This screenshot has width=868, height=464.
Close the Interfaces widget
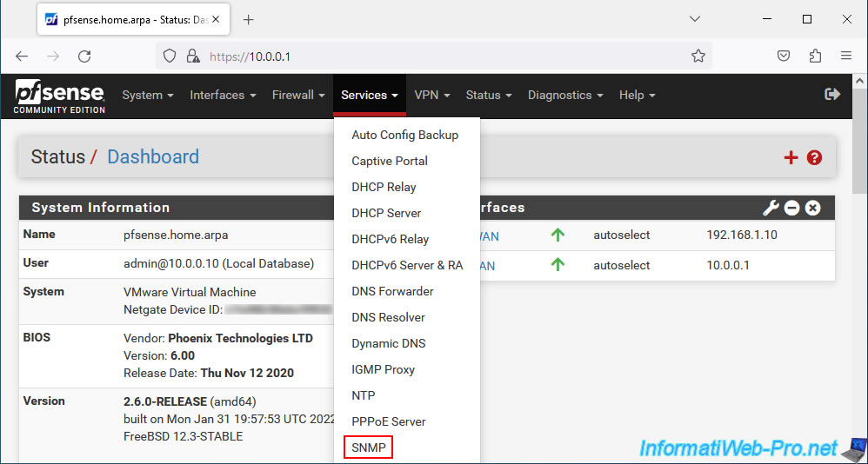(812, 208)
